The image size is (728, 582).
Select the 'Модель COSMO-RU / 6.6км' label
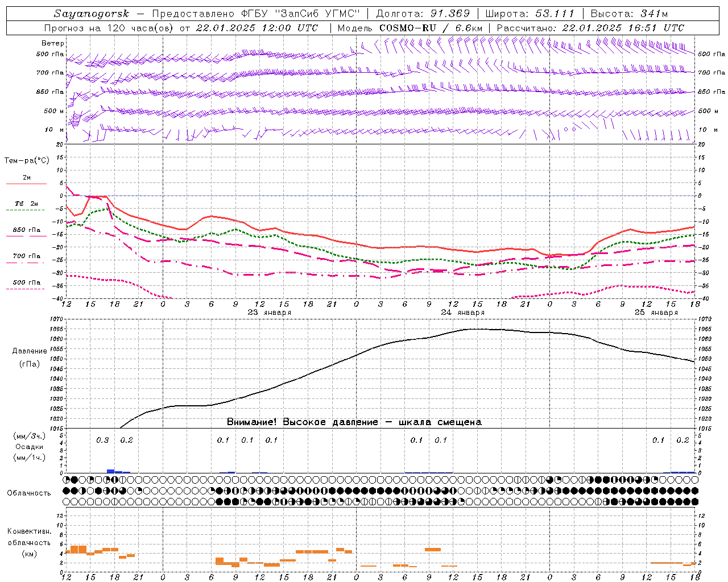click(409, 28)
